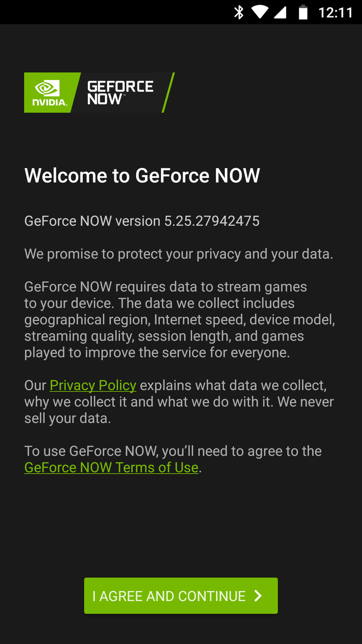
Task: Tap the Welcome to GeForce NOW heading
Action: click(x=142, y=176)
